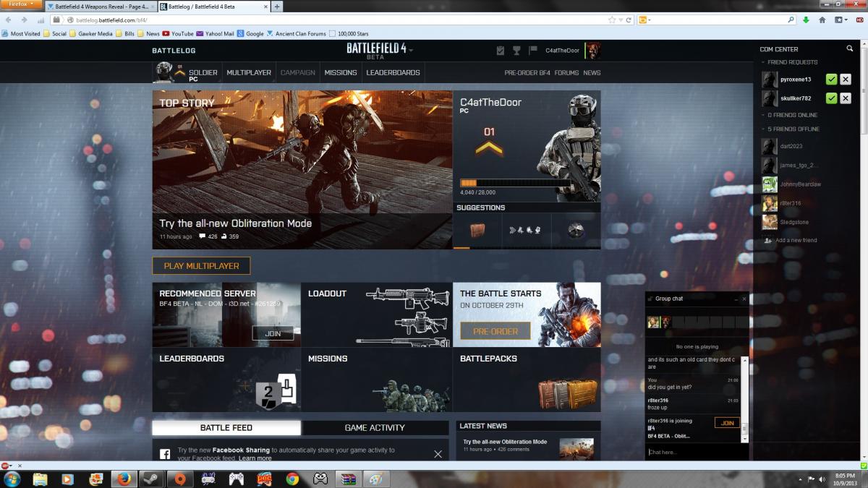
Task: Minimize the Group chat window
Action: point(736,299)
